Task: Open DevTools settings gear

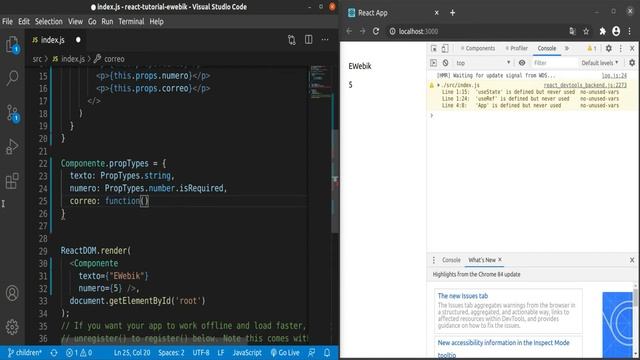Action: point(609,48)
